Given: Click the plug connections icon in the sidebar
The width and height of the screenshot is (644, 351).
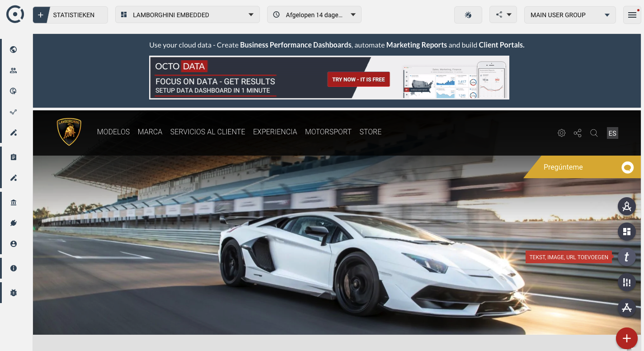Looking at the screenshot, I should click(x=14, y=223).
